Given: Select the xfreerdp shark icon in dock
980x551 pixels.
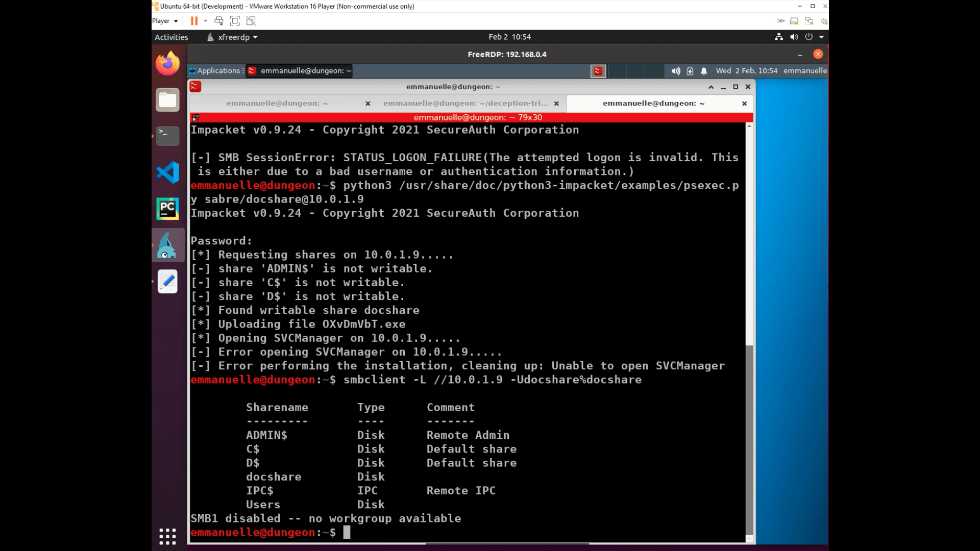Looking at the screenshot, I should 167,245.
